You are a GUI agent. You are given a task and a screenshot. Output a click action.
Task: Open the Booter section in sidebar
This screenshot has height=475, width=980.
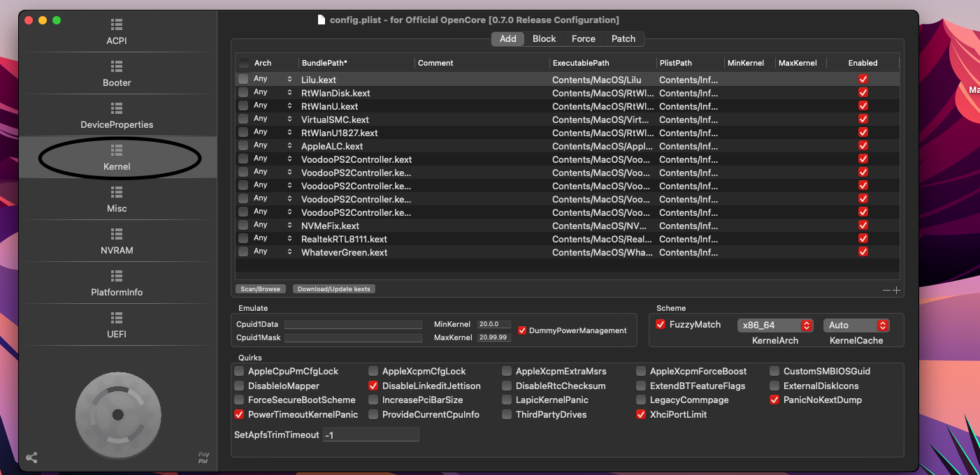pos(117,74)
